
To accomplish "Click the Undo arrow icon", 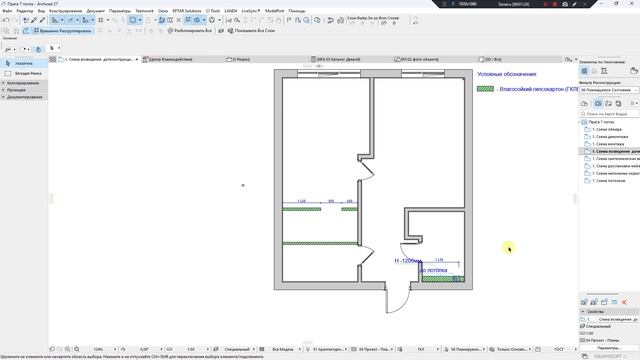I will click(6, 20).
